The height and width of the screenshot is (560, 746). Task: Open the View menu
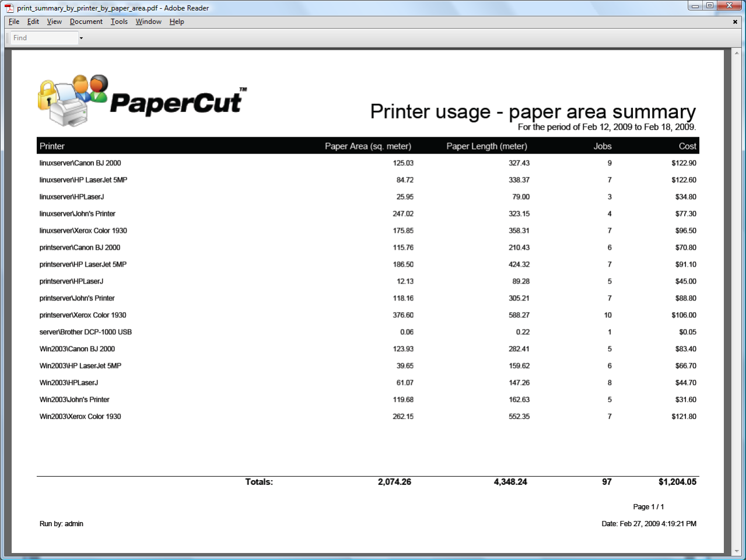point(54,22)
